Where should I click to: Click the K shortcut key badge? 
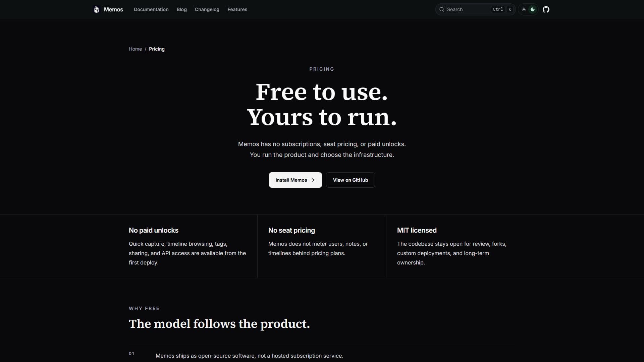tap(509, 9)
